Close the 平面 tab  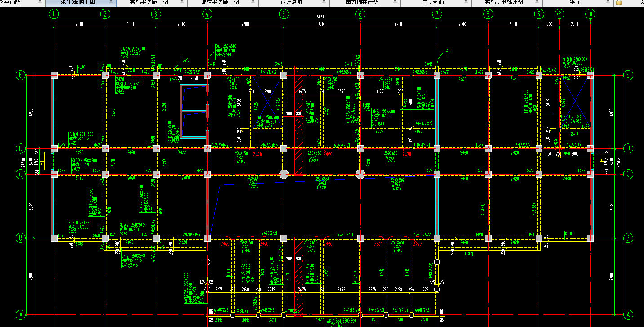tap(608, 2)
